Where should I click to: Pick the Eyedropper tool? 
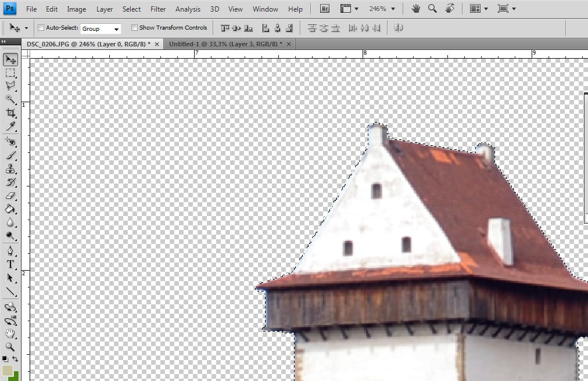(x=10, y=127)
